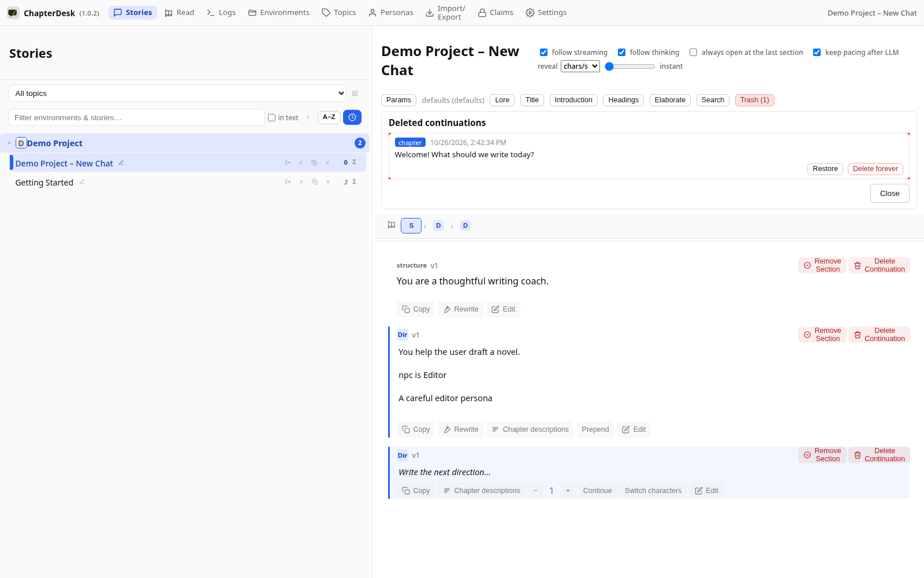Viewport: 924px width, 578px height.
Task: Open the Trash (1) panel toggle
Action: coord(754,100)
